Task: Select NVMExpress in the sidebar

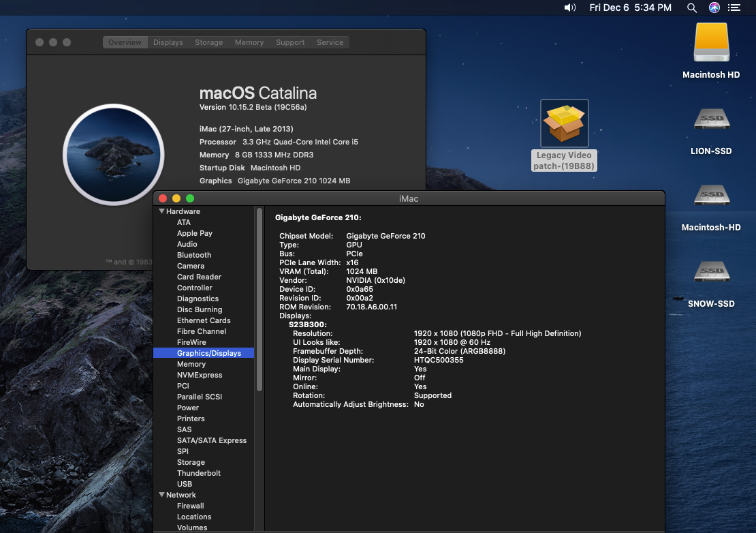Action: tap(200, 376)
